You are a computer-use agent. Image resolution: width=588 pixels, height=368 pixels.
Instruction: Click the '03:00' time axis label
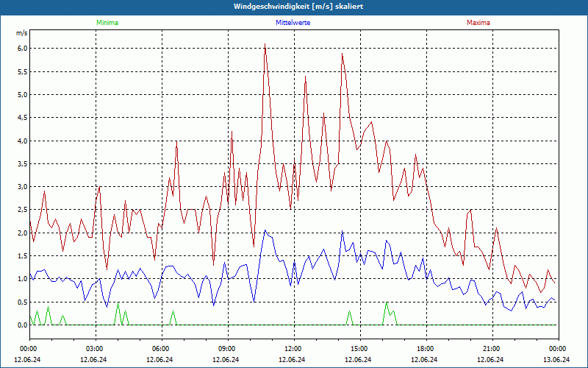(96, 349)
